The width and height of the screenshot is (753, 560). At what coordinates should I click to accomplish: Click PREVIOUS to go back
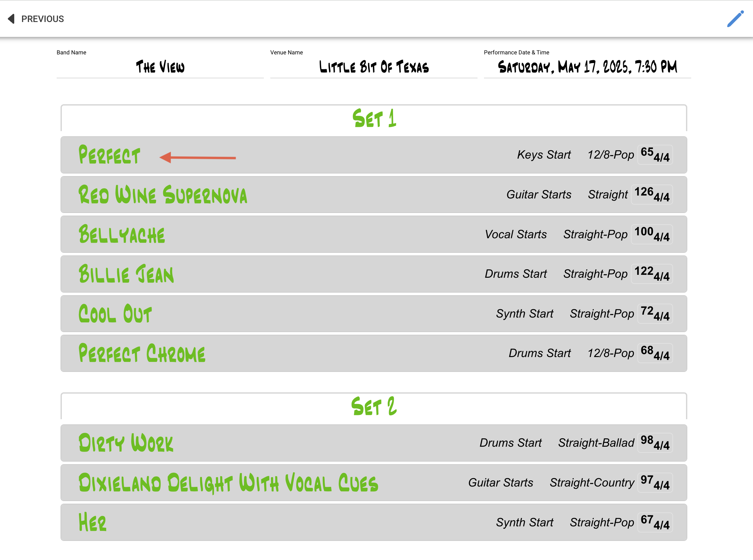[x=42, y=19]
